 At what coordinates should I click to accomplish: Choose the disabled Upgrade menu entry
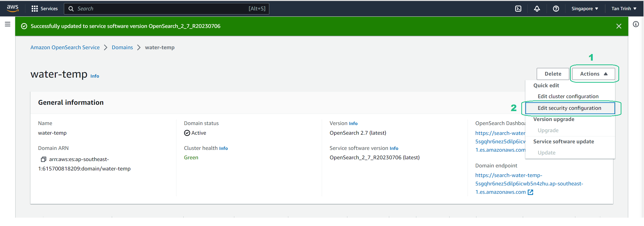point(570,130)
